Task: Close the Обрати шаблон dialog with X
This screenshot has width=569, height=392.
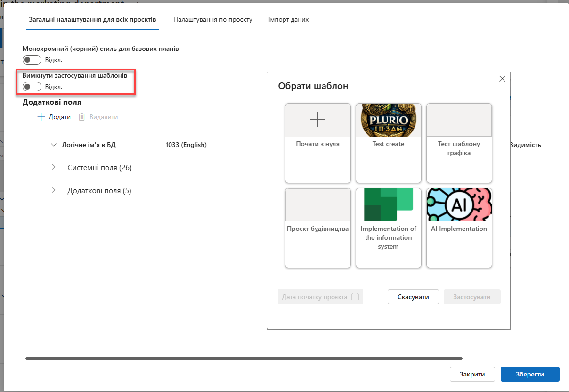Action: 502,79
